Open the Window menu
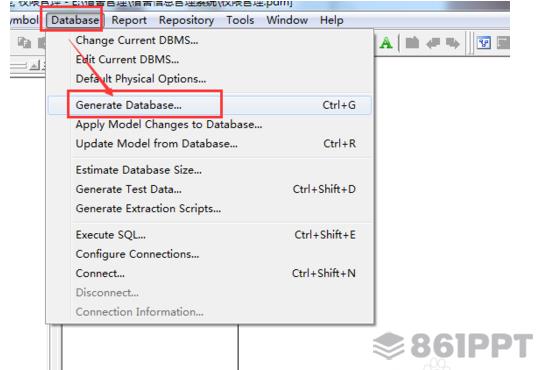This screenshot has width=543, height=370. (287, 20)
